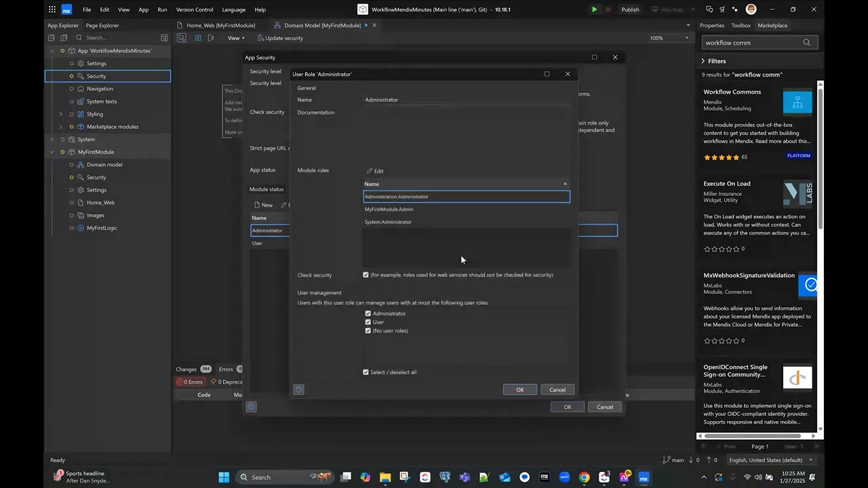
Task: Click the user profile avatar
Action: coord(751,9)
